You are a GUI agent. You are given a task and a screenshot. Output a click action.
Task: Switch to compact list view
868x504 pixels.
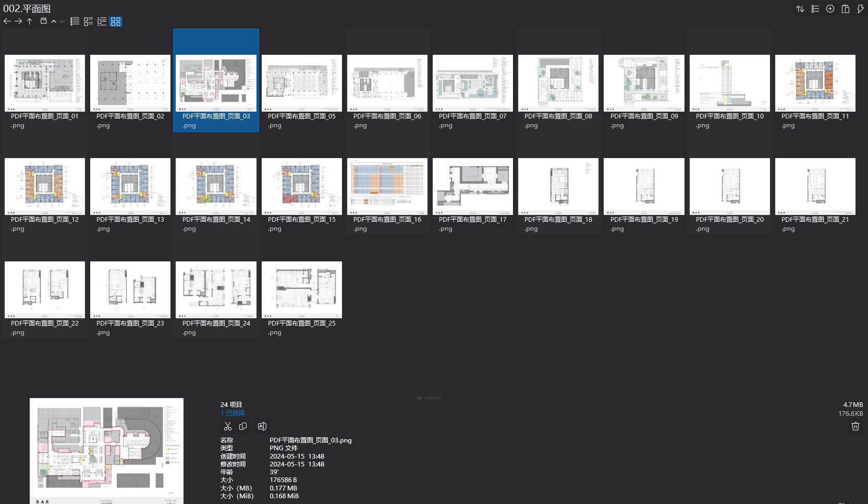(75, 21)
